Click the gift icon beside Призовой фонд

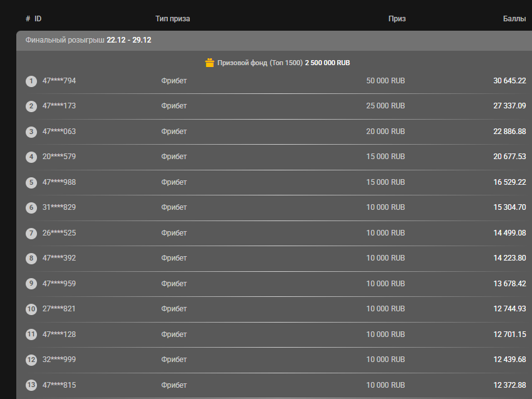click(x=210, y=63)
